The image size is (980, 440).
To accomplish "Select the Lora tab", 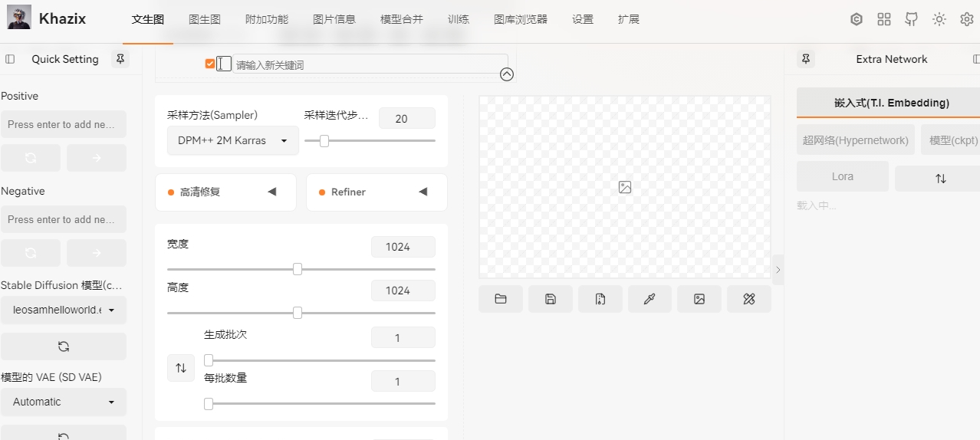I will coord(843,176).
